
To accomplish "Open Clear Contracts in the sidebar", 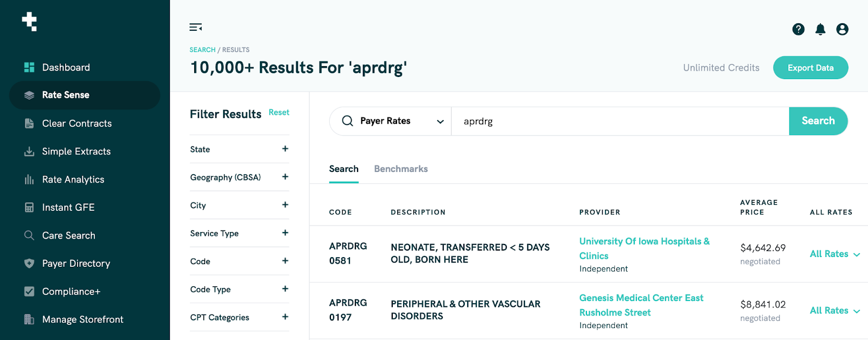I will [76, 124].
